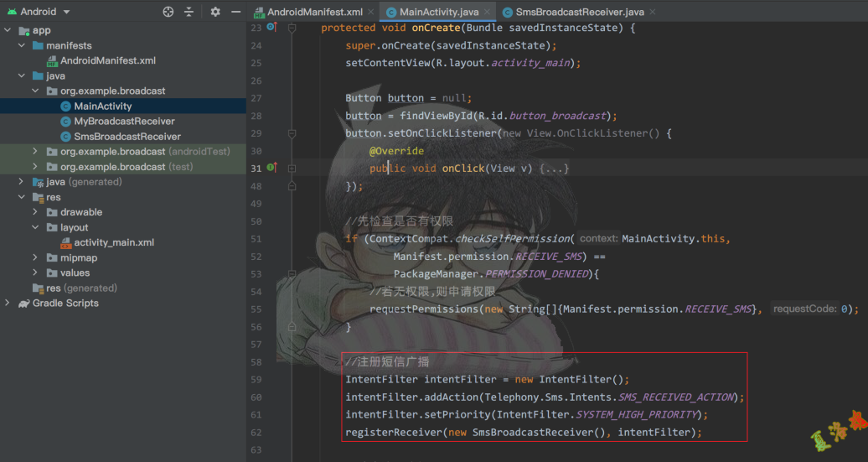Collapse the manifests folder

pyautogui.click(x=22, y=45)
